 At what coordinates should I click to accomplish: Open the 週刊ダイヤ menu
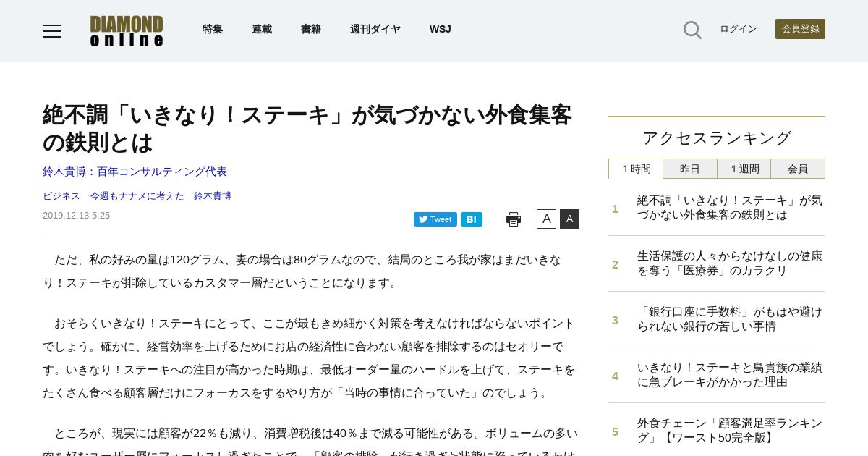point(375,29)
